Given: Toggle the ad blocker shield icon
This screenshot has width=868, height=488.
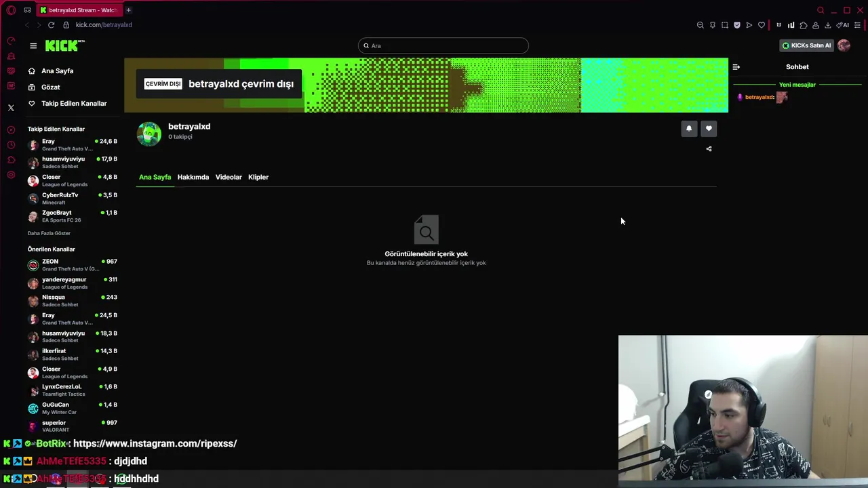Looking at the screenshot, I should click(x=736, y=25).
